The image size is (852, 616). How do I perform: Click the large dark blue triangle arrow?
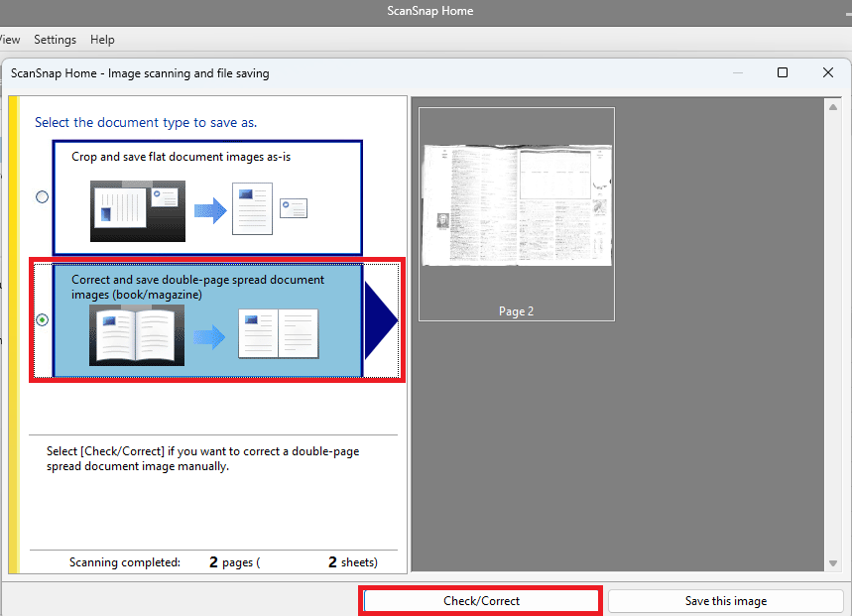point(380,321)
